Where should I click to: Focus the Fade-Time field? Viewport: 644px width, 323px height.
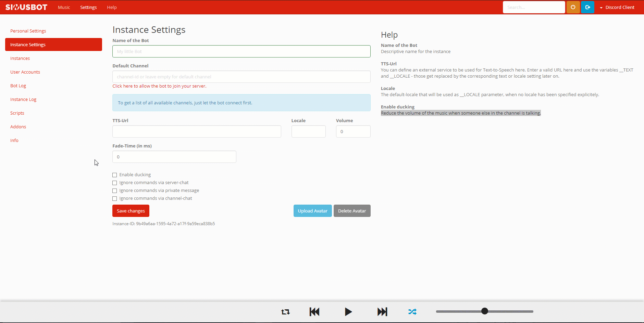click(x=174, y=157)
